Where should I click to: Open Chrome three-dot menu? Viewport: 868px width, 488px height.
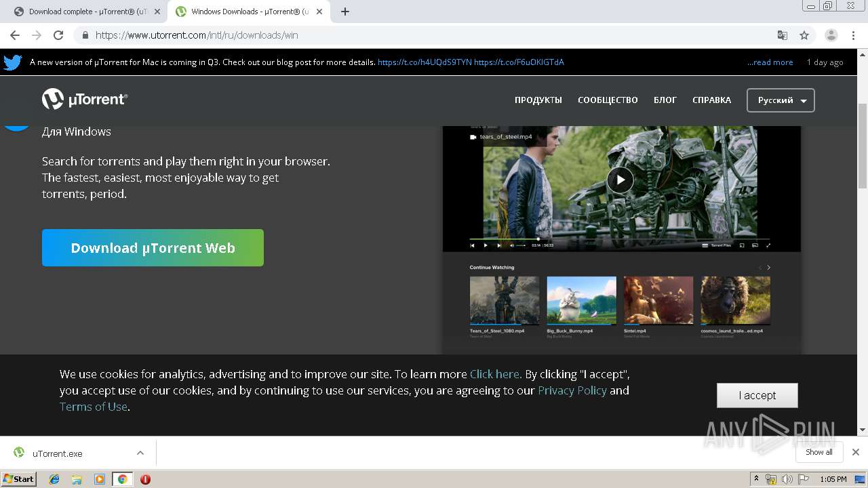pyautogui.click(x=854, y=35)
